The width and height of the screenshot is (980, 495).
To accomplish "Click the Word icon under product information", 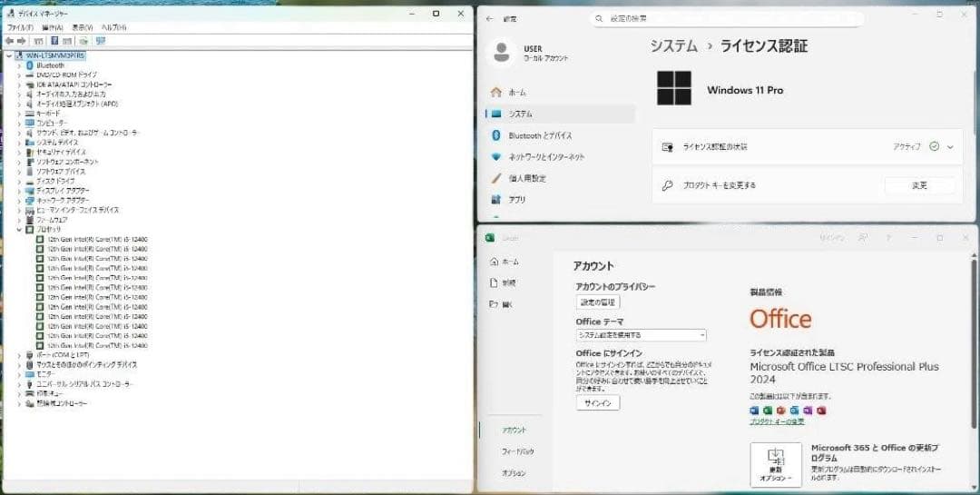I will [754, 411].
